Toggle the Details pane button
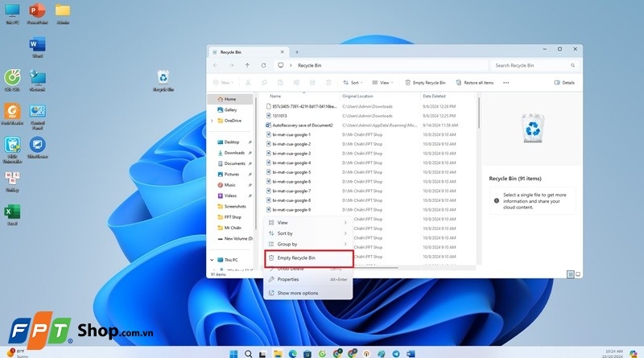Image resolution: width=644 pixels, height=358 pixels. coord(564,83)
